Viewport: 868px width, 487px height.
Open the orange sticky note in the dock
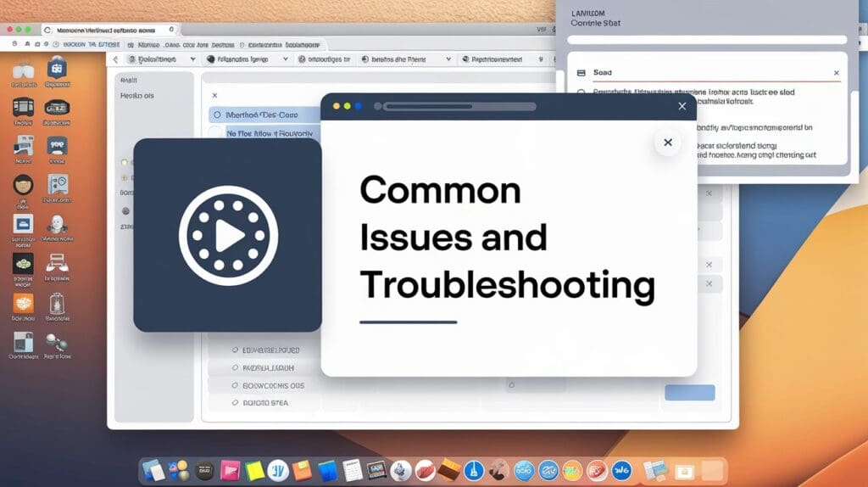coord(303,471)
